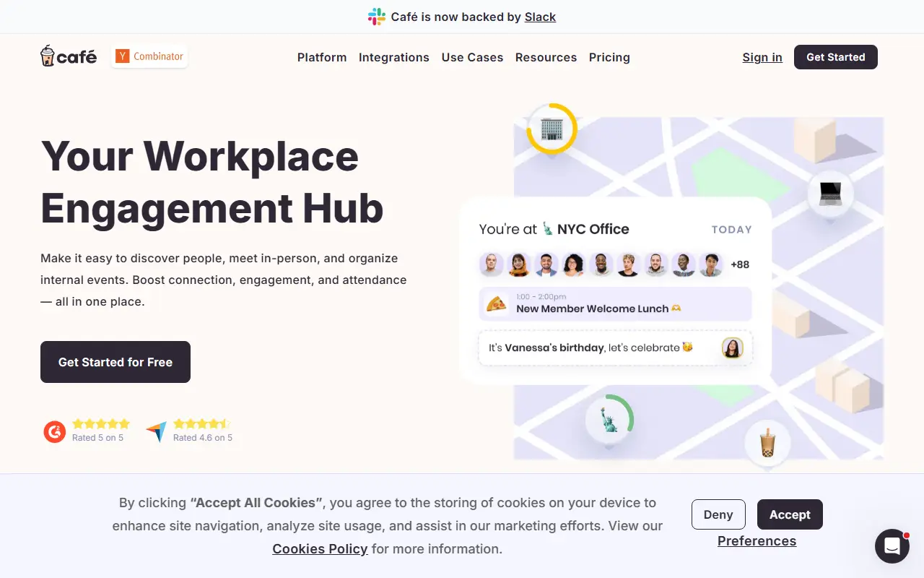The image size is (924, 578).
Task: Click the "It's Vanessa's birthday" message
Action: click(590, 348)
